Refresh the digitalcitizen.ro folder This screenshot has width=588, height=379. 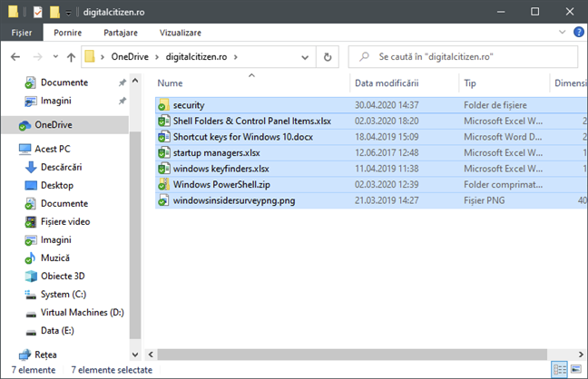click(328, 57)
